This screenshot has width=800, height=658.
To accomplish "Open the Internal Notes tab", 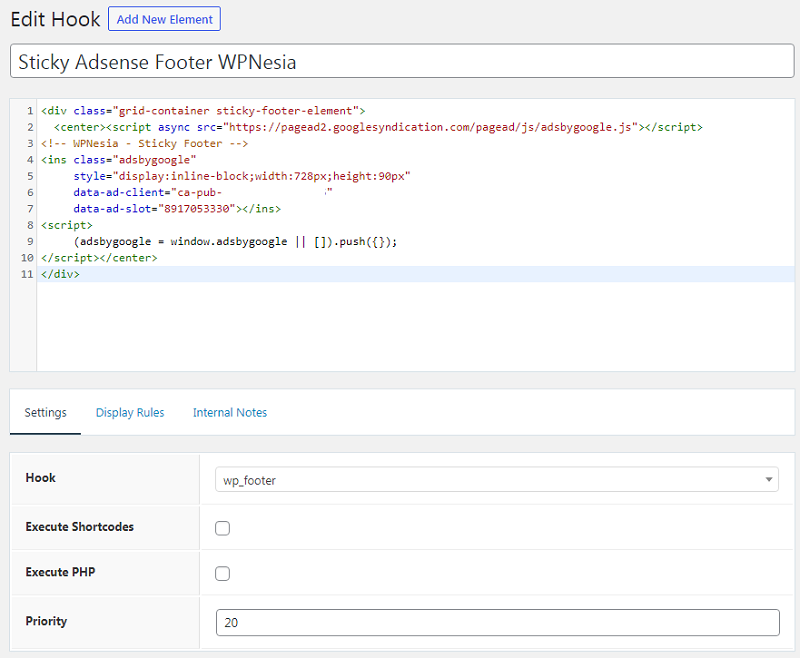I will pyautogui.click(x=230, y=412).
